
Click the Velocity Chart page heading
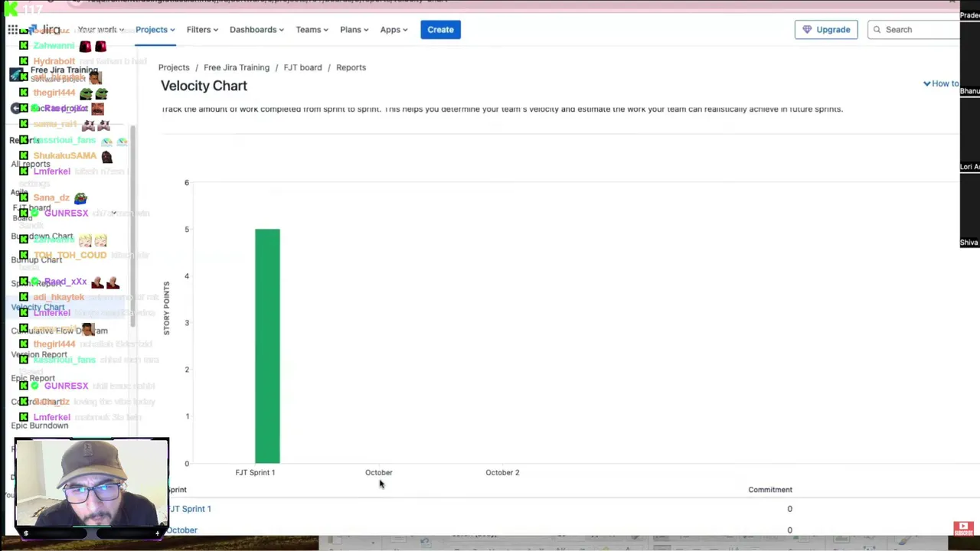click(x=204, y=86)
